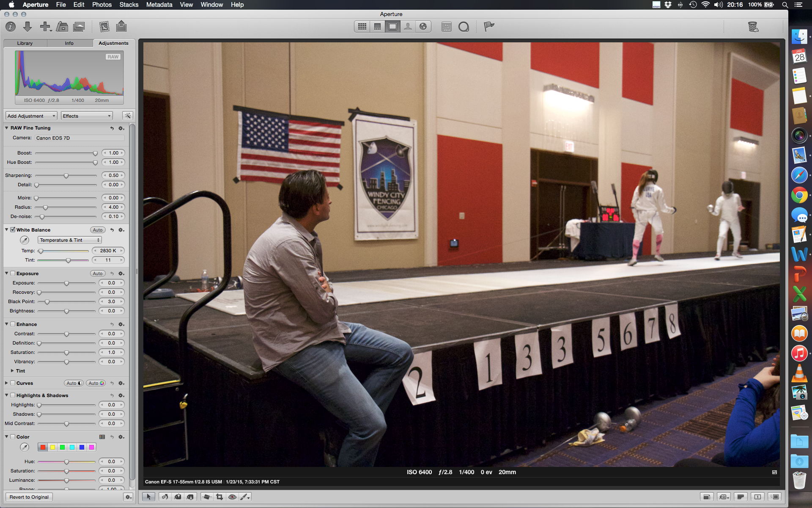
Task: Select the blue color swatch
Action: (82, 447)
